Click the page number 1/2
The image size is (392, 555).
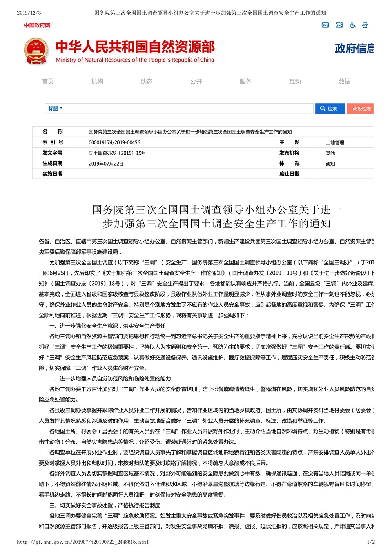(371, 542)
